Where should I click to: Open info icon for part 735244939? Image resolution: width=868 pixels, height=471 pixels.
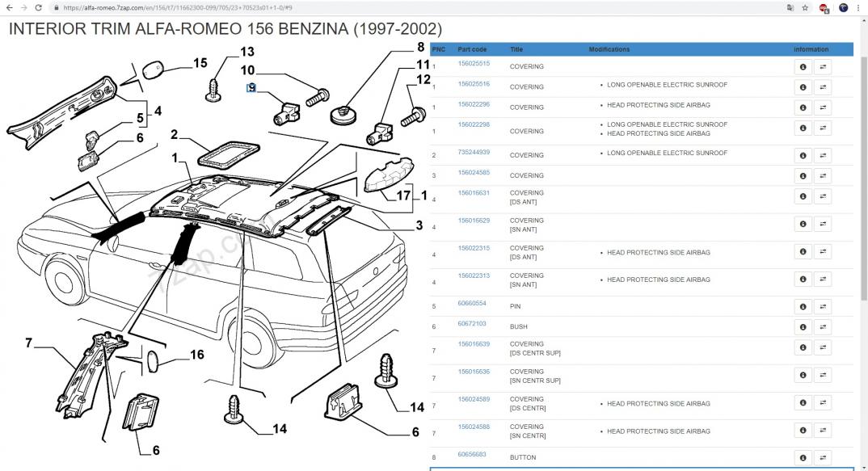pos(803,156)
